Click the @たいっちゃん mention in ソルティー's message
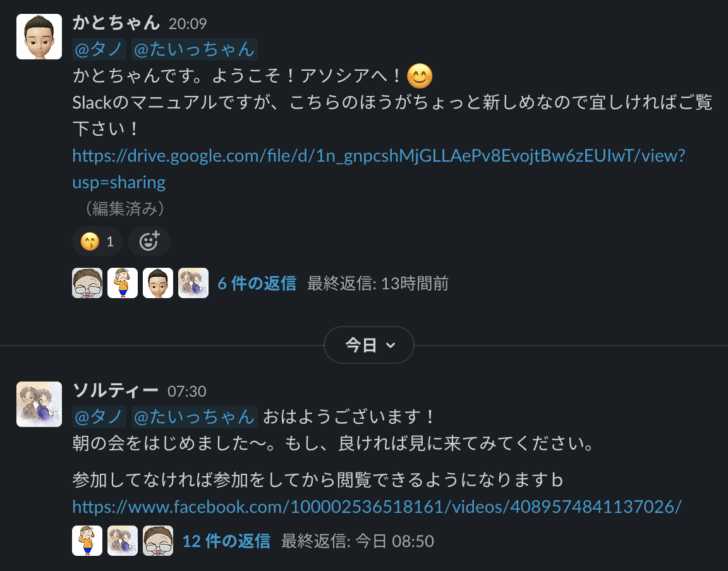 pyautogui.click(x=194, y=416)
